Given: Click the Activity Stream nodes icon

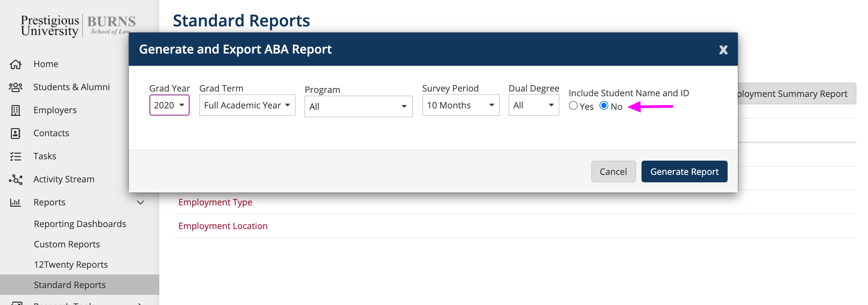Looking at the screenshot, I should (16, 179).
